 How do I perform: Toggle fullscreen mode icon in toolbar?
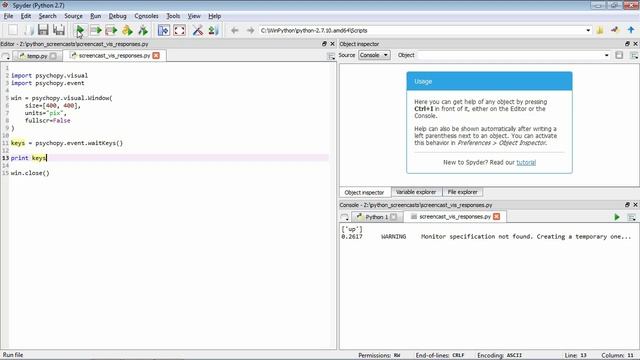point(180,30)
